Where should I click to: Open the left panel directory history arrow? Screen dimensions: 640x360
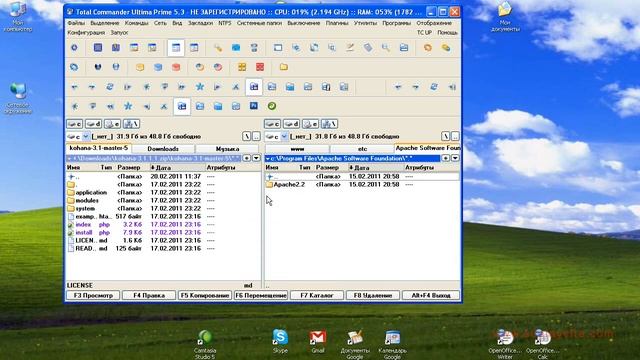point(256,158)
